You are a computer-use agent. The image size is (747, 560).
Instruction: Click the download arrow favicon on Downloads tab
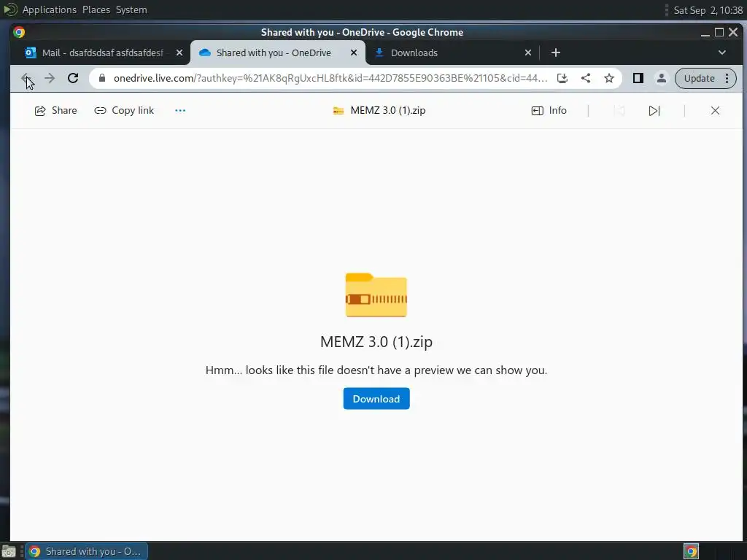(379, 52)
